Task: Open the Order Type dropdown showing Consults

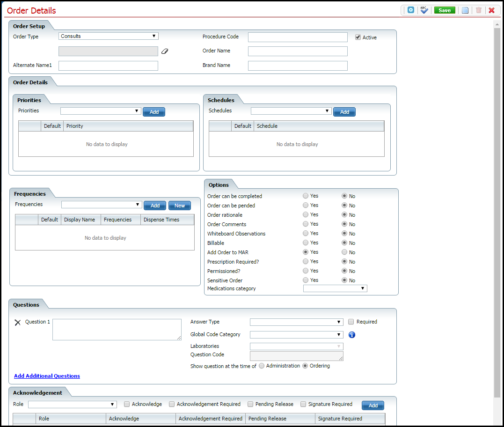Action: click(108, 36)
